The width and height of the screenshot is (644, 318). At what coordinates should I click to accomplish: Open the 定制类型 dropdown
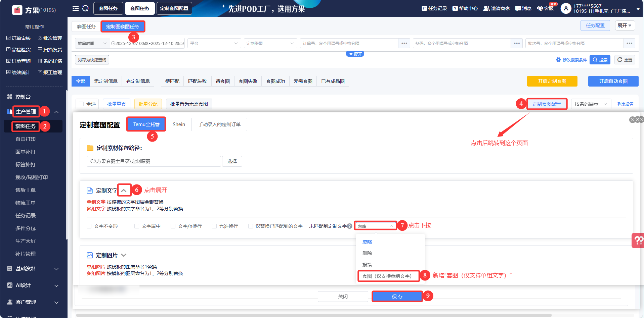coord(270,43)
